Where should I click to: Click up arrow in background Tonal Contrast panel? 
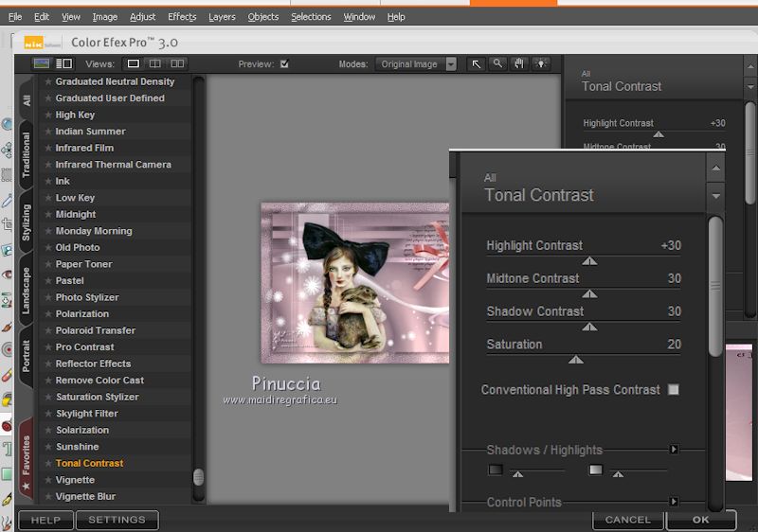750,66
